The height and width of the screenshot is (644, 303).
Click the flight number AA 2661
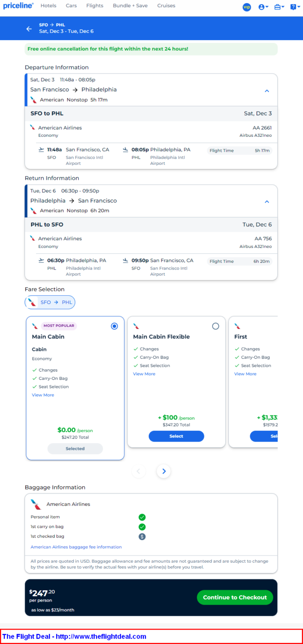pos(262,128)
